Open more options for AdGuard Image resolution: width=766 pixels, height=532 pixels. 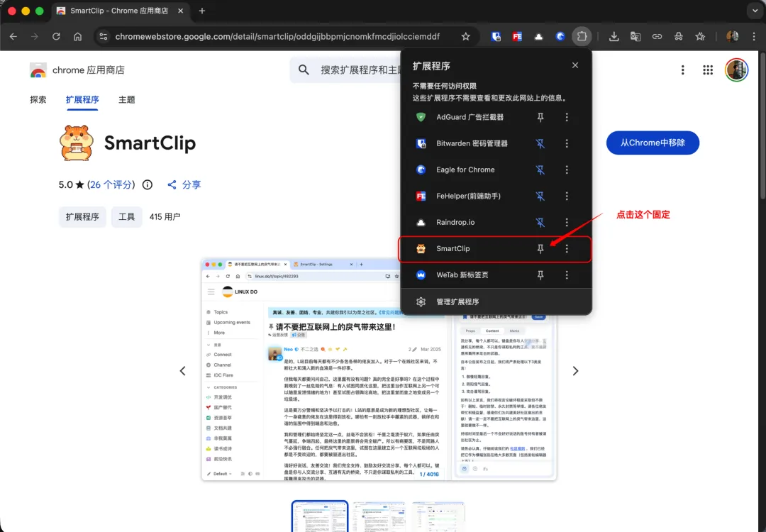(x=567, y=117)
